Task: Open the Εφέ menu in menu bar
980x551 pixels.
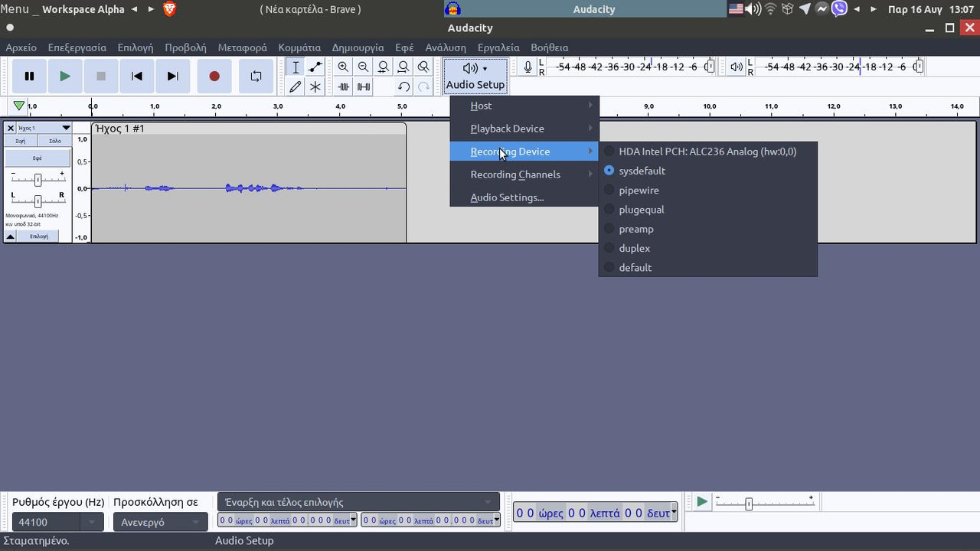Action: tap(404, 47)
